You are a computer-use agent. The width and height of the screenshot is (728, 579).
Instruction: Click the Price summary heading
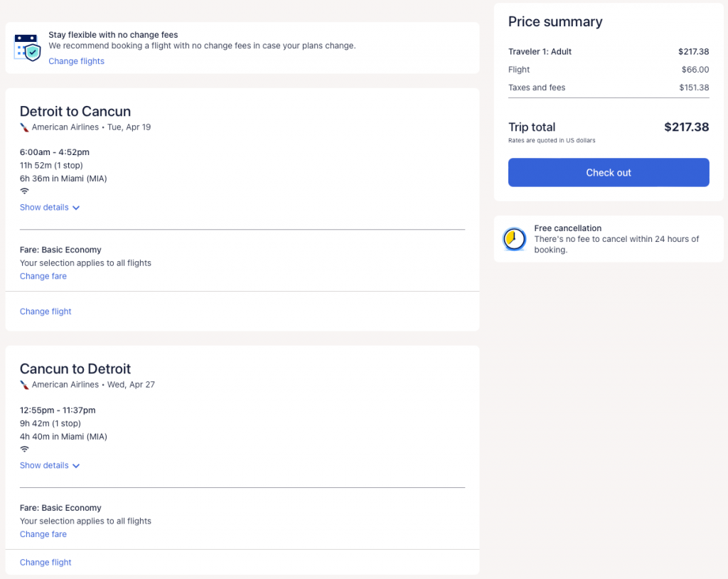coord(555,22)
